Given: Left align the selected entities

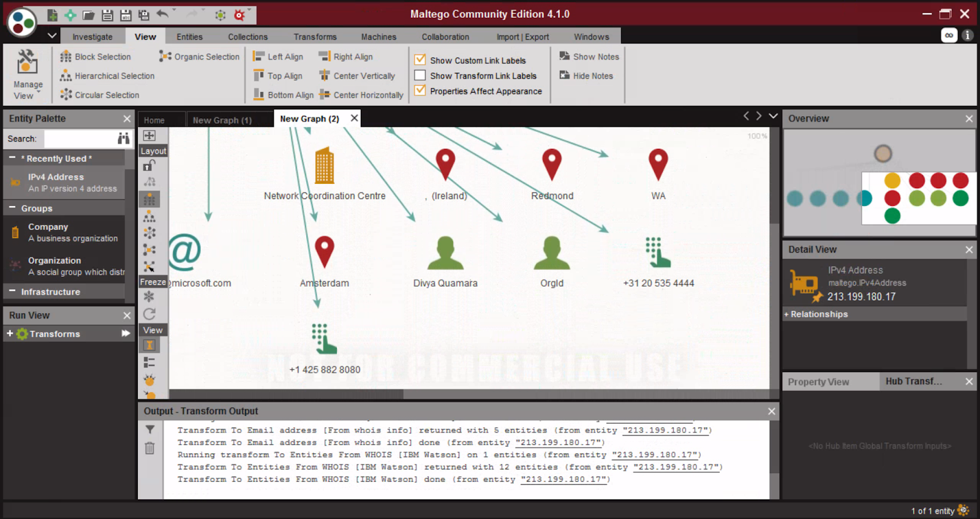Looking at the screenshot, I should (x=278, y=56).
